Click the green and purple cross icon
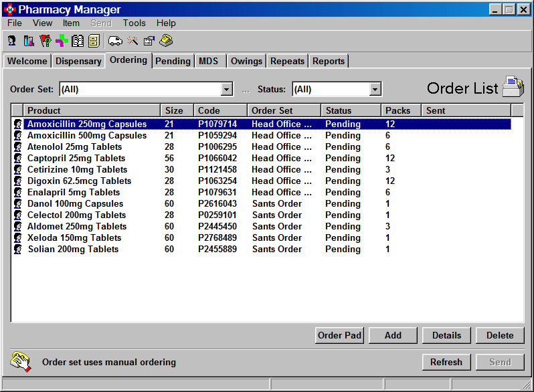The image size is (534, 392). [x=62, y=41]
